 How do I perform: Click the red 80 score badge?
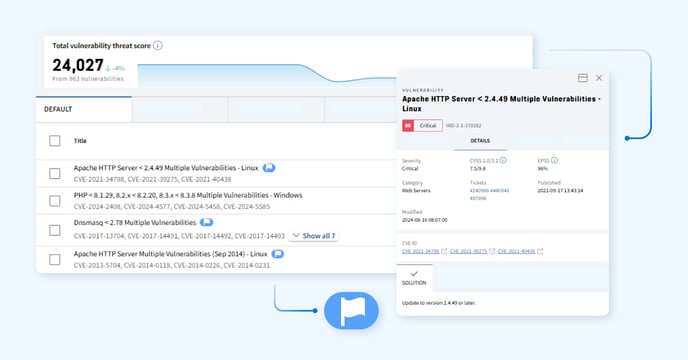pos(408,126)
